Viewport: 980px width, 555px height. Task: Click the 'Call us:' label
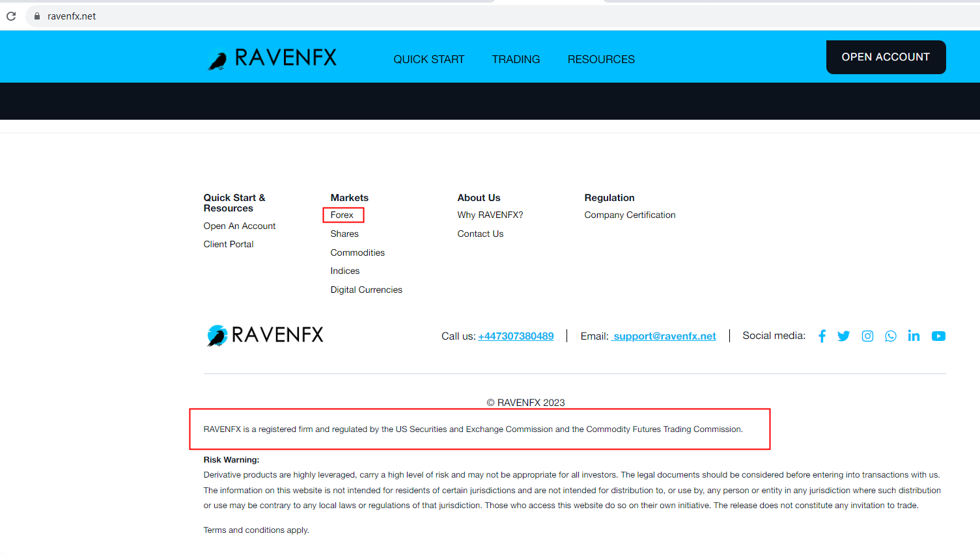458,336
